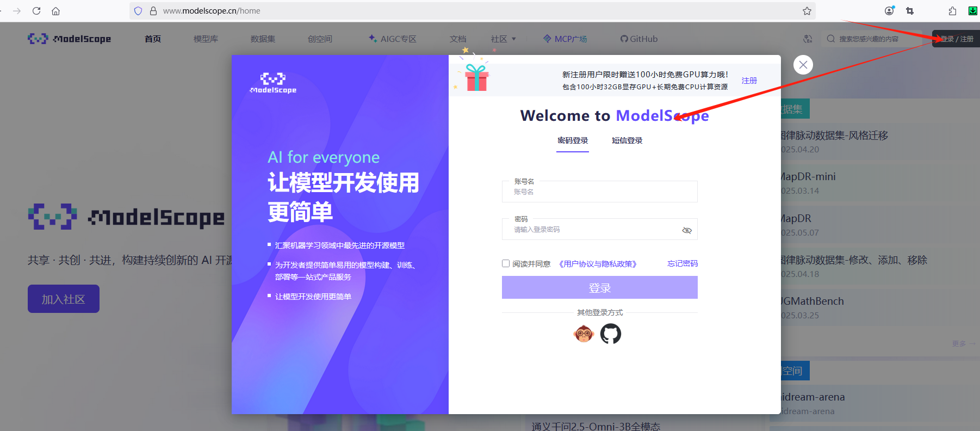980x431 pixels.
Task: Click the purple 登录 button
Action: [600, 287]
